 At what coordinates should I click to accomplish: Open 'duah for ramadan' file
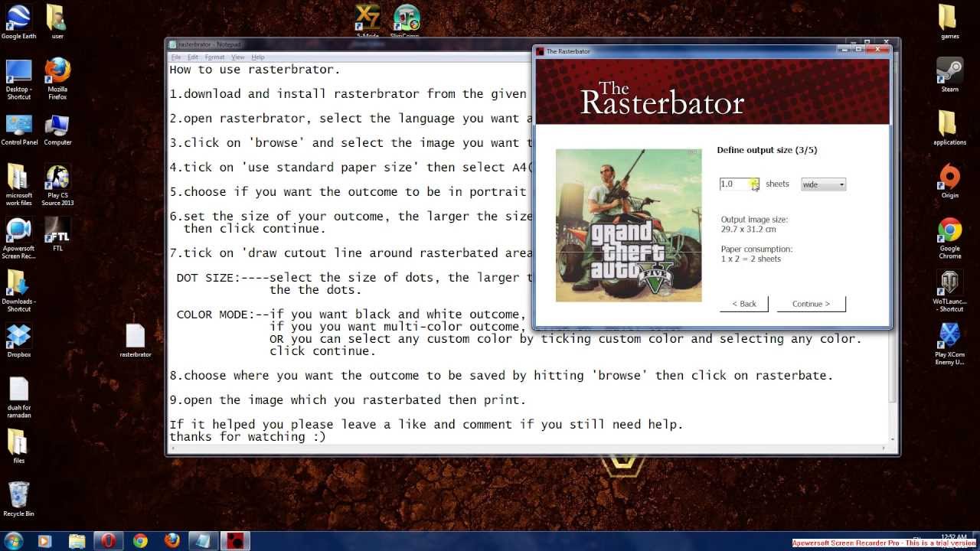point(18,397)
